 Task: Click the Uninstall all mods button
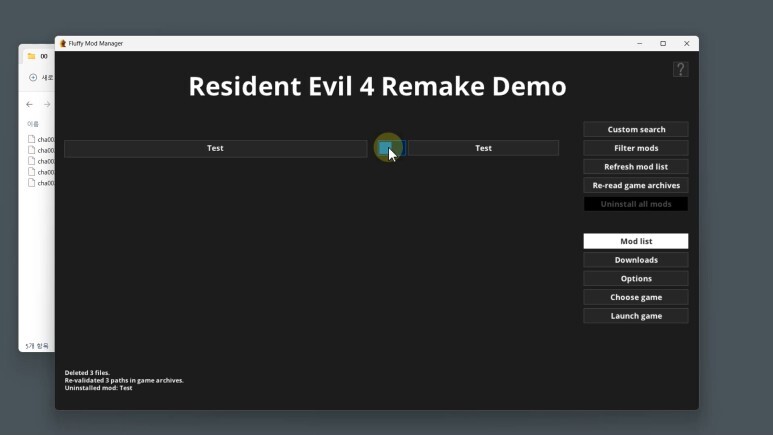[636, 204]
